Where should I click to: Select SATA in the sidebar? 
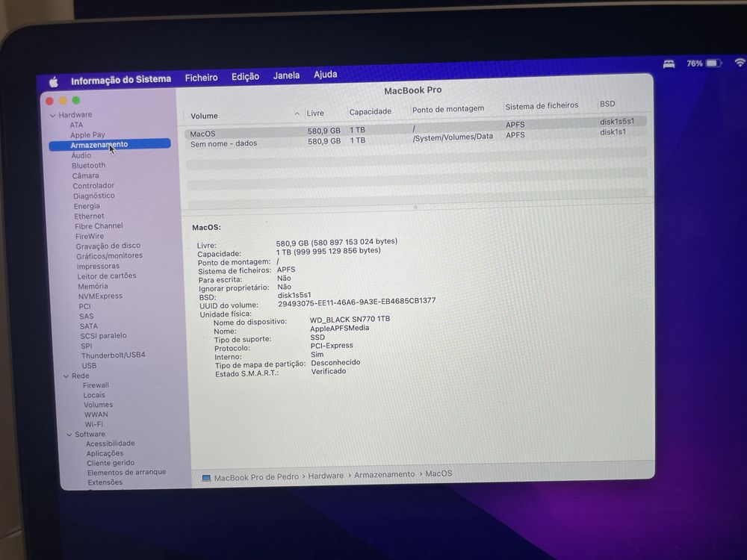89,326
